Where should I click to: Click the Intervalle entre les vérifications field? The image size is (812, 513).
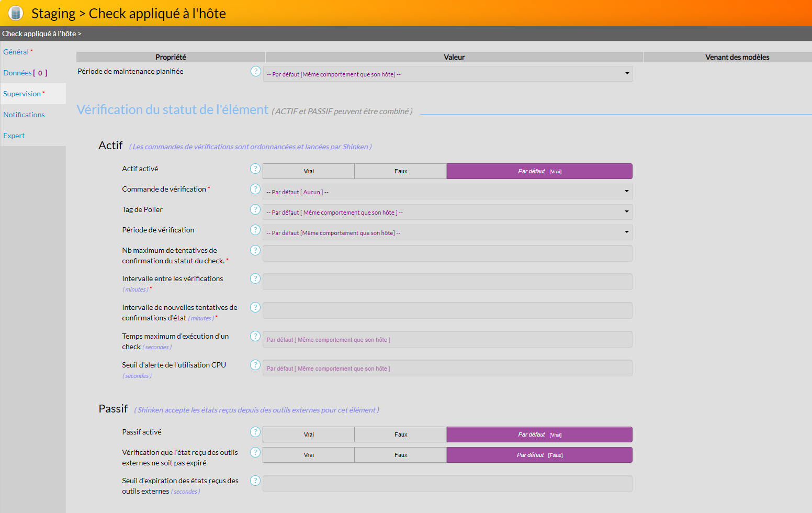(x=447, y=282)
